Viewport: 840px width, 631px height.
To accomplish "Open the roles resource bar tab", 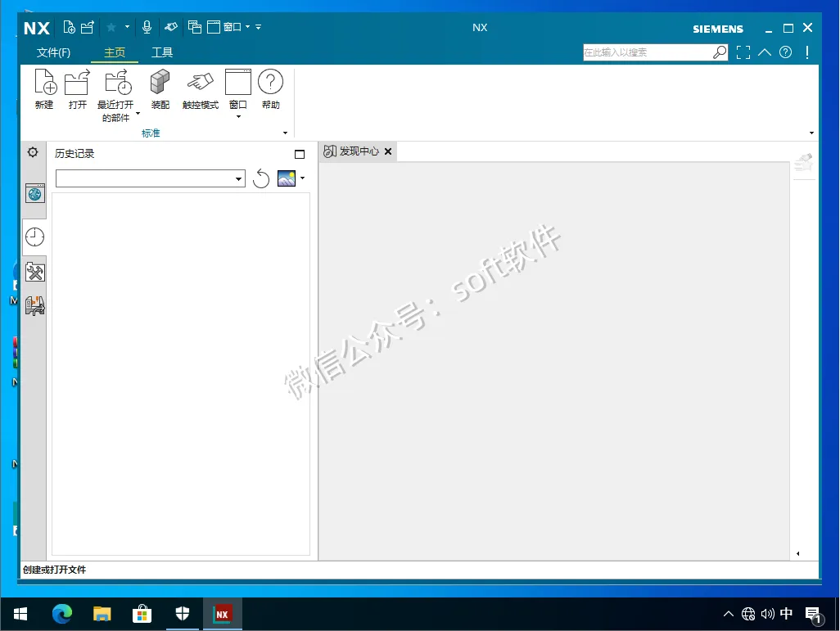I will pos(35,306).
